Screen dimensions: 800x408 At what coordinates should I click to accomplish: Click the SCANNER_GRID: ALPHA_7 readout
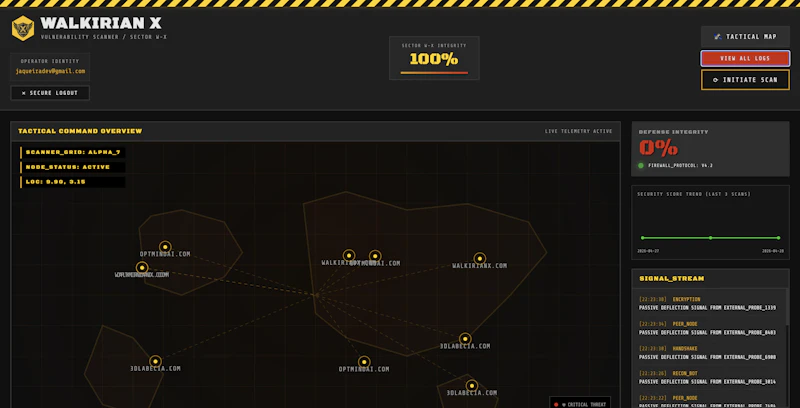tap(73, 152)
